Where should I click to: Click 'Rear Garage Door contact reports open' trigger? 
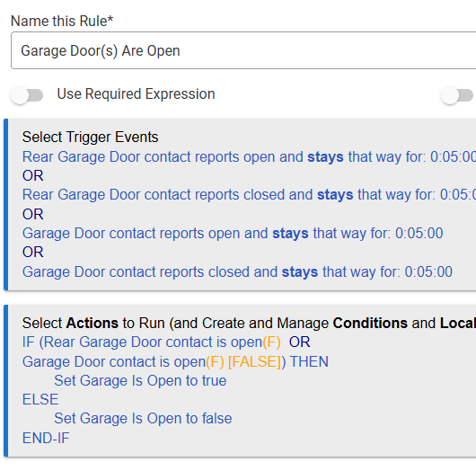coord(249,157)
